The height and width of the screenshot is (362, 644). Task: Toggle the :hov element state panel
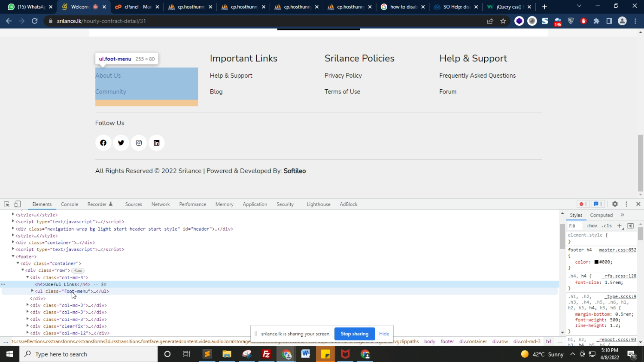592,226
